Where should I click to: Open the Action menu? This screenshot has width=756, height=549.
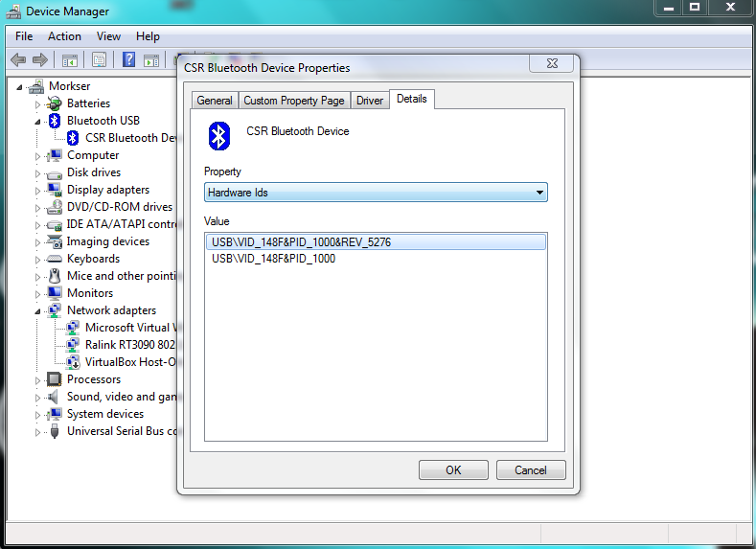(x=64, y=36)
